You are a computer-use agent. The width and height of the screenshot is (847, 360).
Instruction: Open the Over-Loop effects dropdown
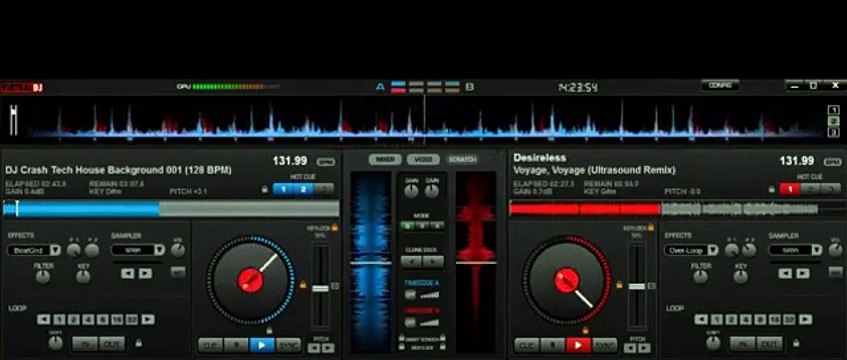[690, 250]
